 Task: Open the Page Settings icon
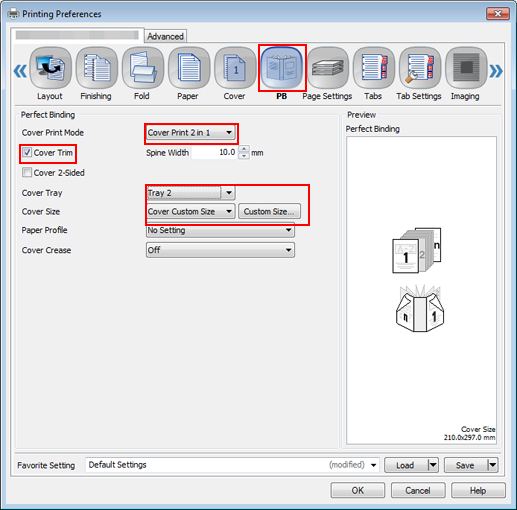coord(328,68)
